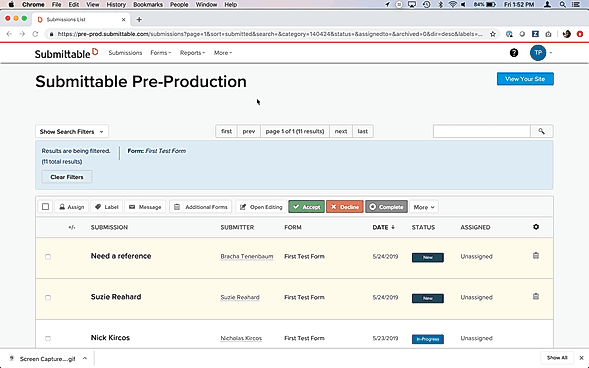Click the Open Editing button
Image resolution: width=589 pixels, height=368 pixels.
click(x=261, y=207)
